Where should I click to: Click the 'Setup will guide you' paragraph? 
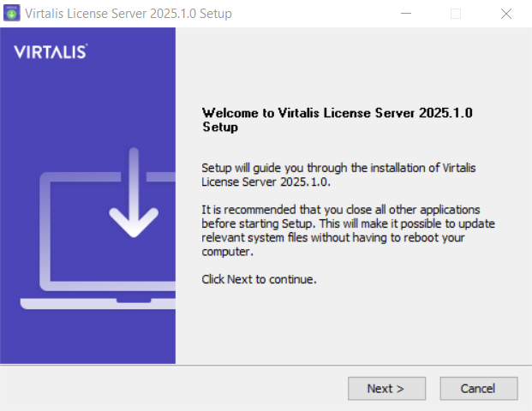pos(338,175)
